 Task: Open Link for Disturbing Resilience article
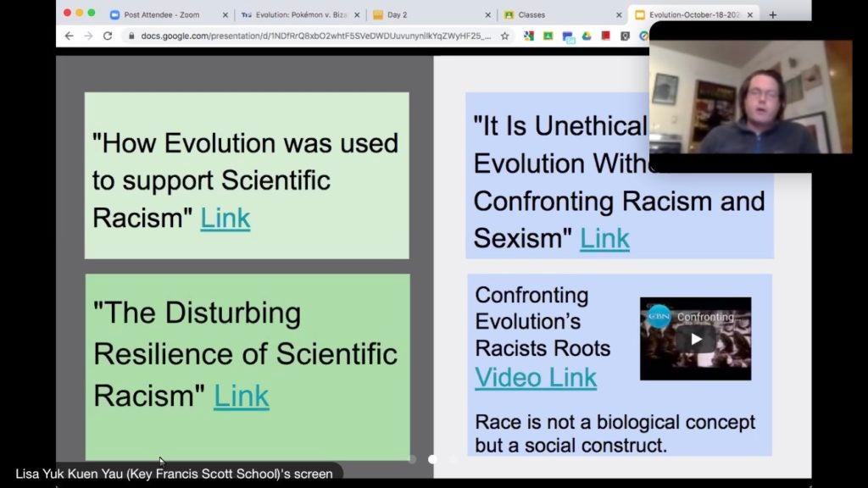241,396
